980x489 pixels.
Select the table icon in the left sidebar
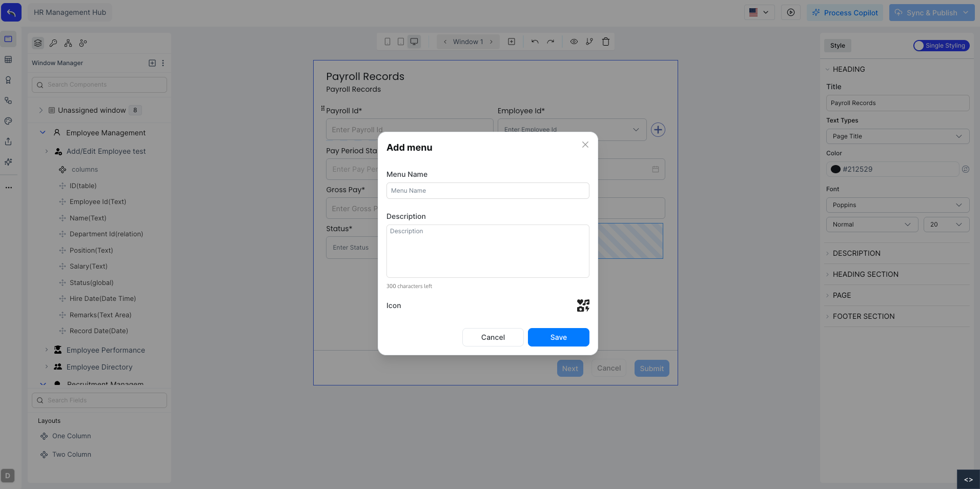tap(8, 60)
